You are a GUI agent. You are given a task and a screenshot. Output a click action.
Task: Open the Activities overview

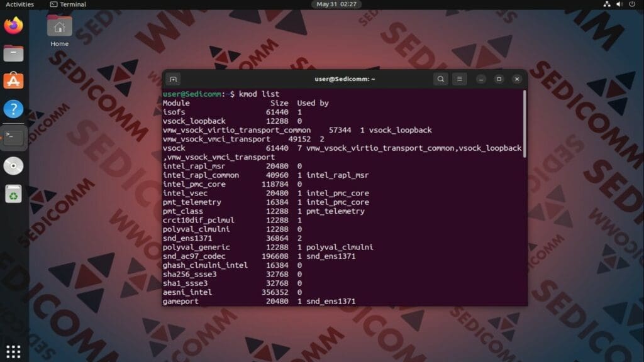point(19,4)
